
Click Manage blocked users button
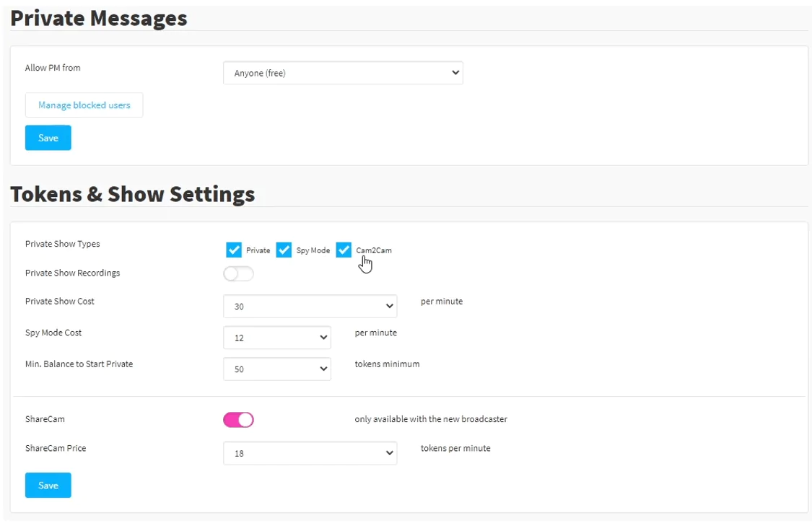pos(84,105)
